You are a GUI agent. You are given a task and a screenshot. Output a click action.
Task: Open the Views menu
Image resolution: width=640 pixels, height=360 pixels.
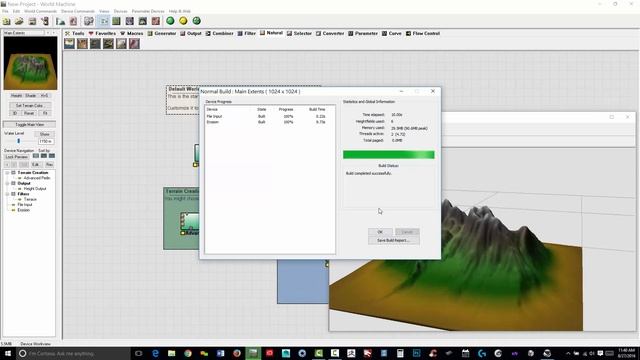click(x=104, y=11)
